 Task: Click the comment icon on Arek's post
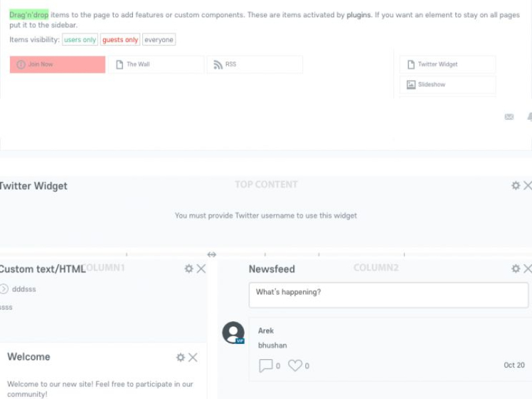click(265, 365)
